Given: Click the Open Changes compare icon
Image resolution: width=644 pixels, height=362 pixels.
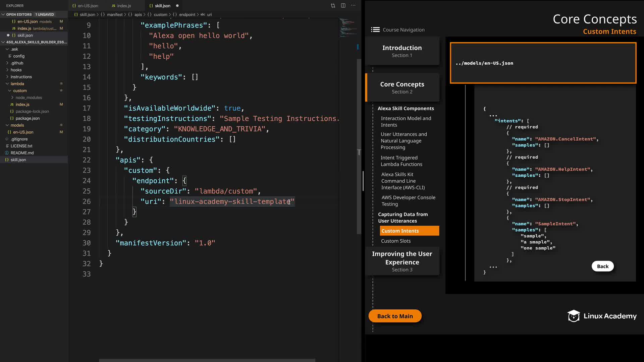Looking at the screenshot, I should 333,6.
